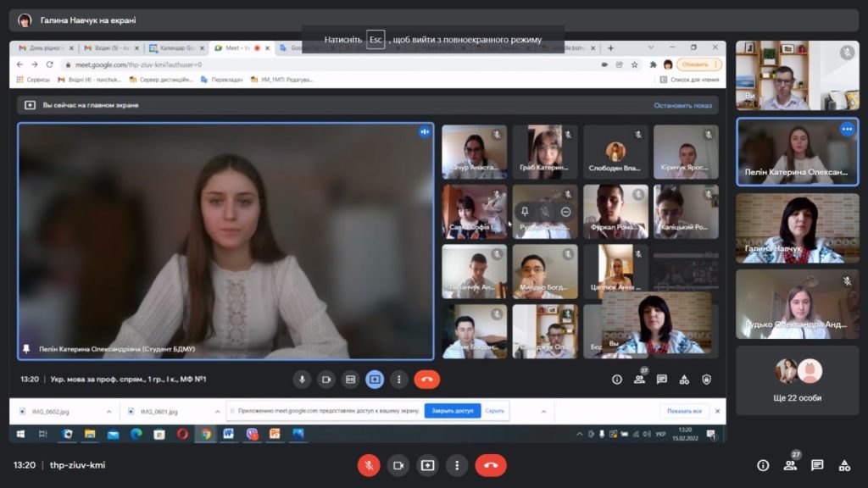Open meeting info in shared Meet window
Viewport: 868px width, 488px height.
pyautogui.click(x=617, y=380)
